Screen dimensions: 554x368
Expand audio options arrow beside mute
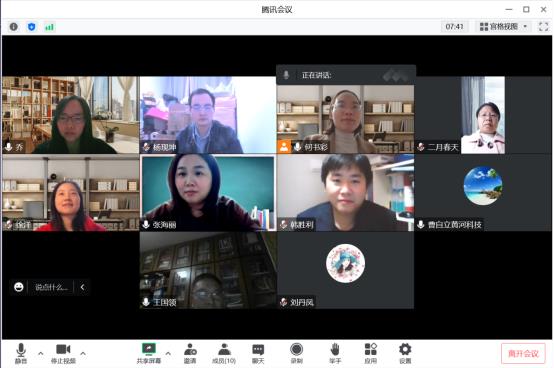pyautogui.click(x=41, y=353)
